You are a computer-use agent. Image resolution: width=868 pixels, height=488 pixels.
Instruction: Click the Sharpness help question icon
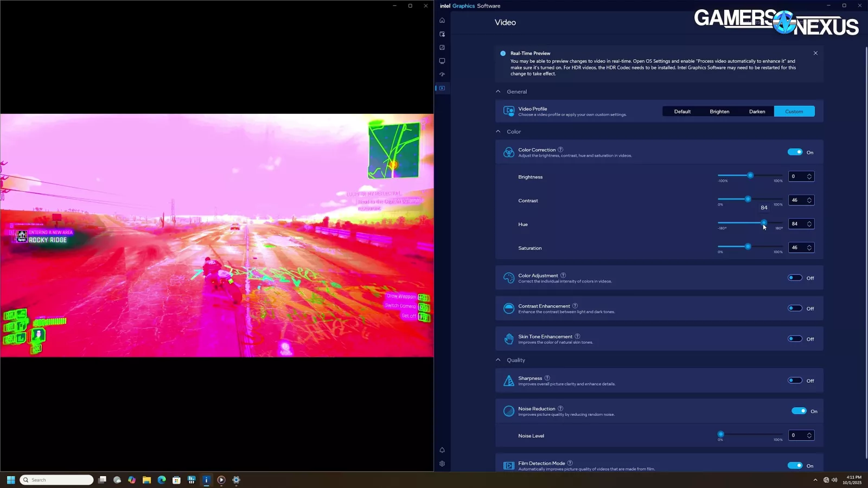click(547, 378)
